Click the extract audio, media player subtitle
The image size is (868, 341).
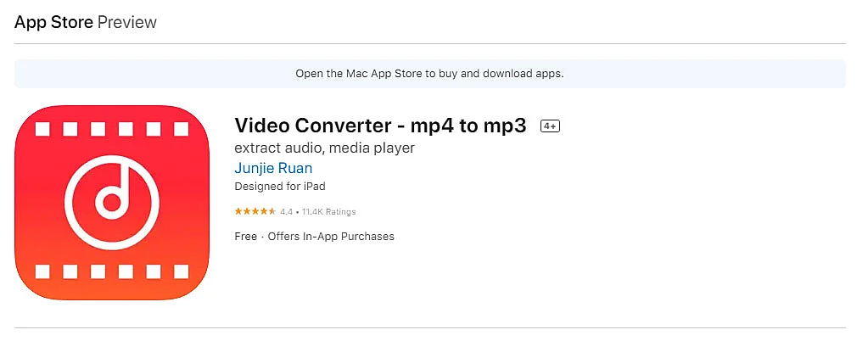(324, 148)
